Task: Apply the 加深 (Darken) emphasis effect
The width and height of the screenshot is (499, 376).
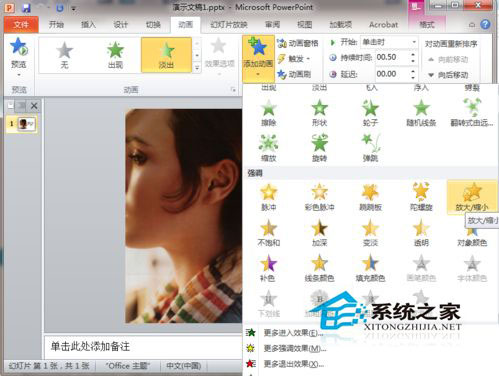Action: 319,233
